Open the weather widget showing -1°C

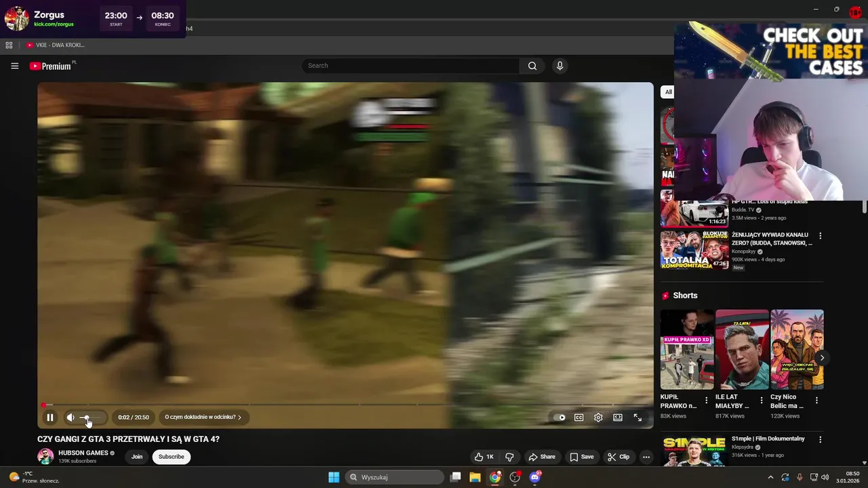35,477
